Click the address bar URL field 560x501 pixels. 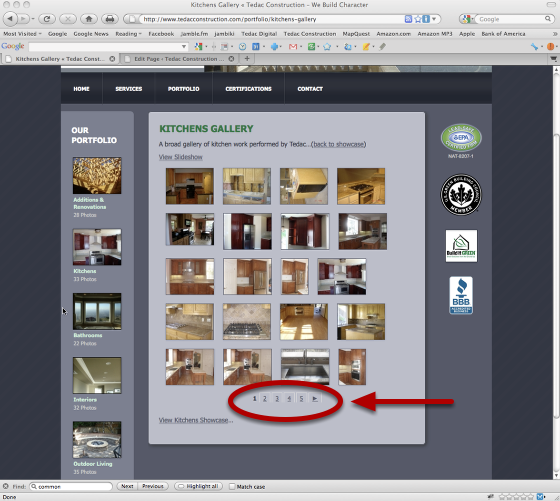(271, 19)
